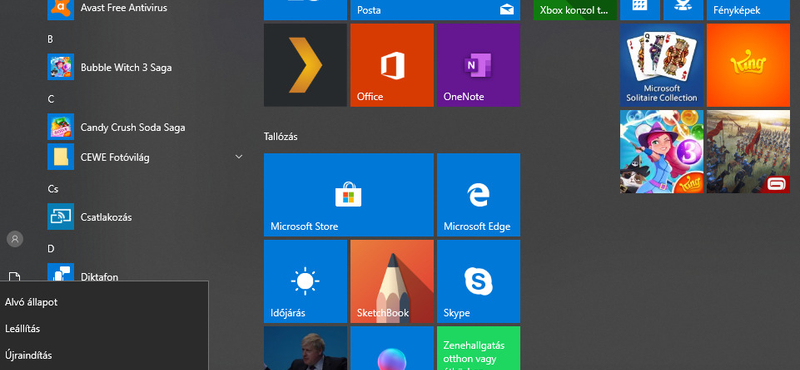Click the user account avatar icon
The height and width of the screenshot is (370, 800).
[15, 239]
